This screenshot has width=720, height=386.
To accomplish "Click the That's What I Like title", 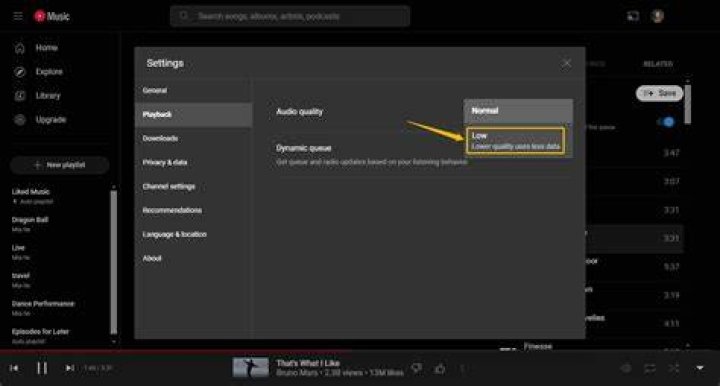I will (x=308, y=363).
